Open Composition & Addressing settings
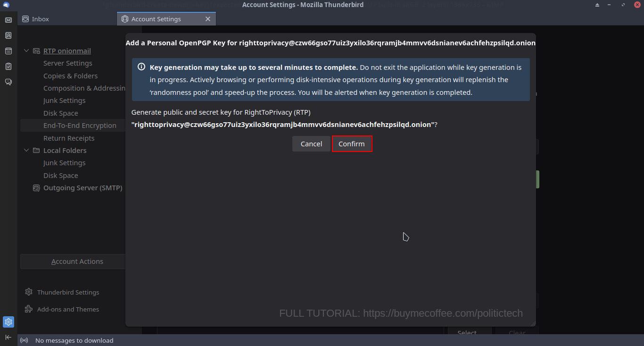The width and height of the screenshot is (644, 346). [x=84, y=88]
